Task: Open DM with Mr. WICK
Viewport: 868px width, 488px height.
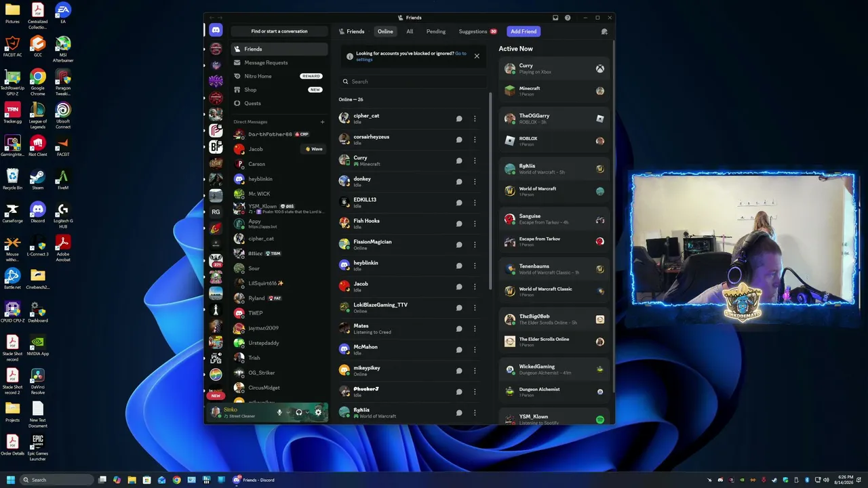Action: 279,194
